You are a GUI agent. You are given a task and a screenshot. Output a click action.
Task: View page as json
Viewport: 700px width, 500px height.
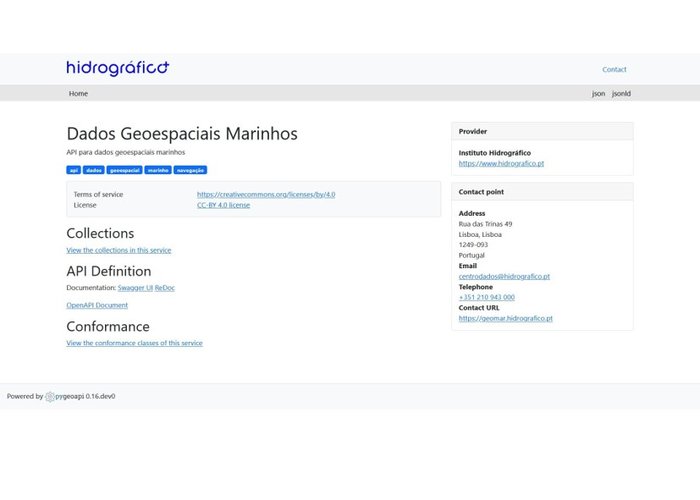598,93
